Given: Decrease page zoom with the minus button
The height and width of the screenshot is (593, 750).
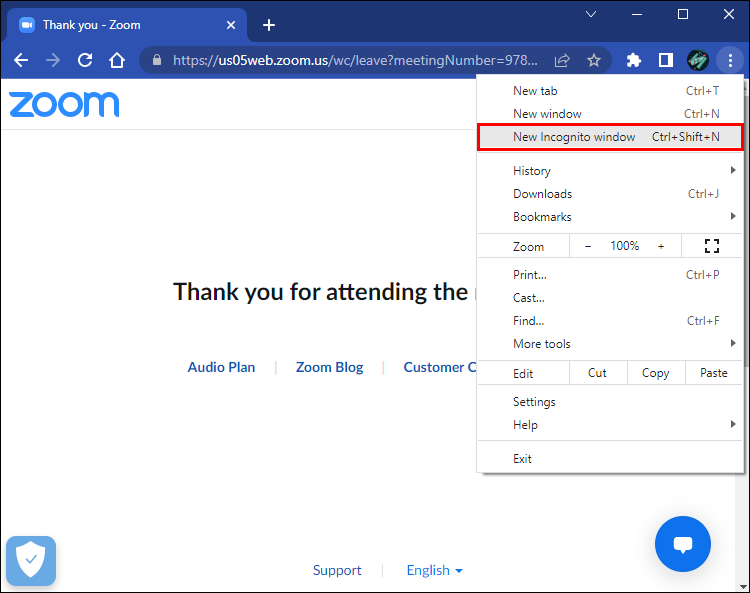Looking at the screenshot, I should tap(588, 246).
